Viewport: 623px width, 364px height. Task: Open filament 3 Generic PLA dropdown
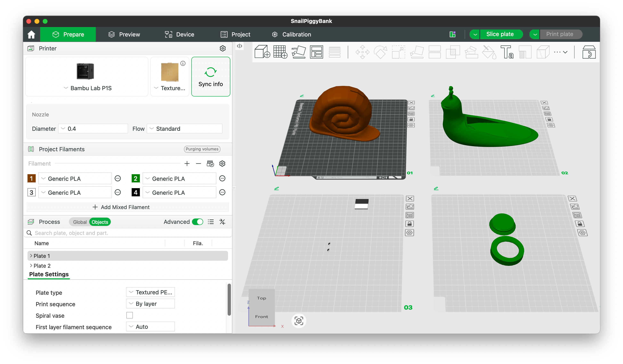pos(75,192)
